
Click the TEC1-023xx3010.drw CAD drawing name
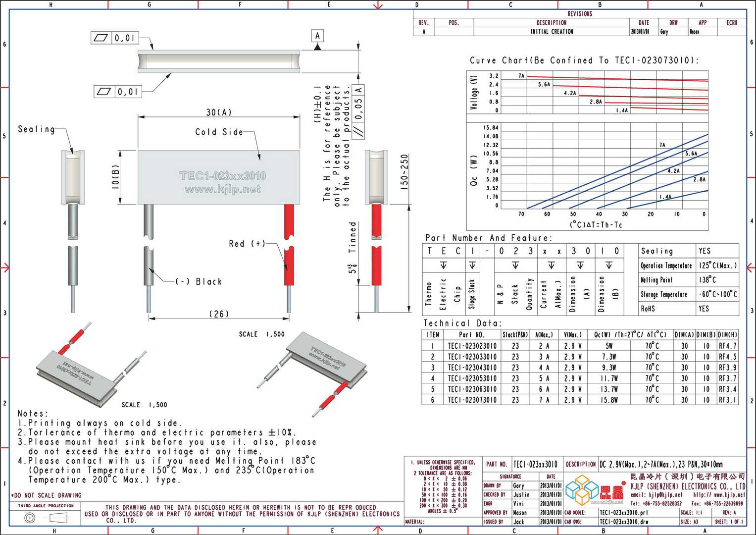coord(624,522)
